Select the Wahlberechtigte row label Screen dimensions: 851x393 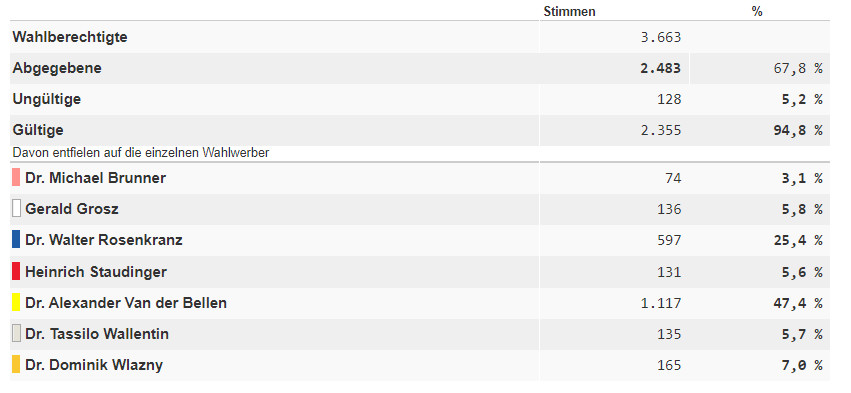tap(70, 37)
